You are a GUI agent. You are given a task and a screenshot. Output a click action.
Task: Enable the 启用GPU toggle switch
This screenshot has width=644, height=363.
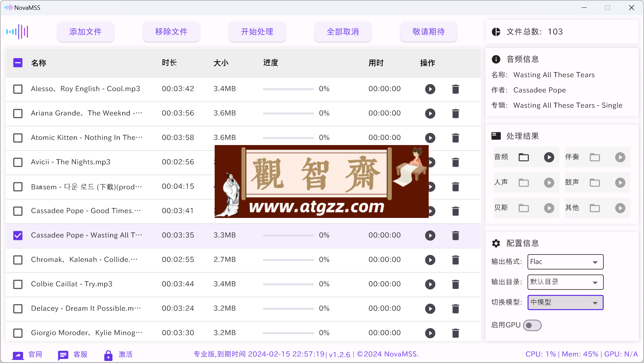tap(532, 325)
